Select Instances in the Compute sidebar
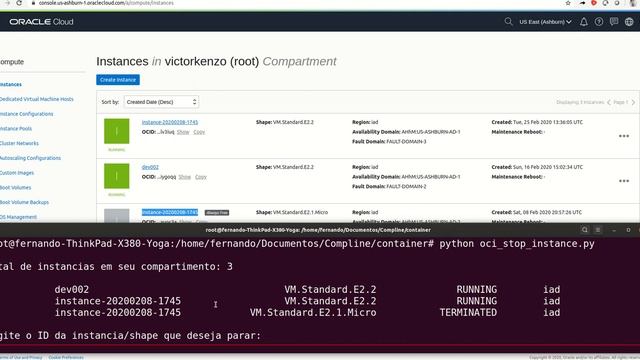The height and width of the screenshot is (360, 640). (11, 84)
